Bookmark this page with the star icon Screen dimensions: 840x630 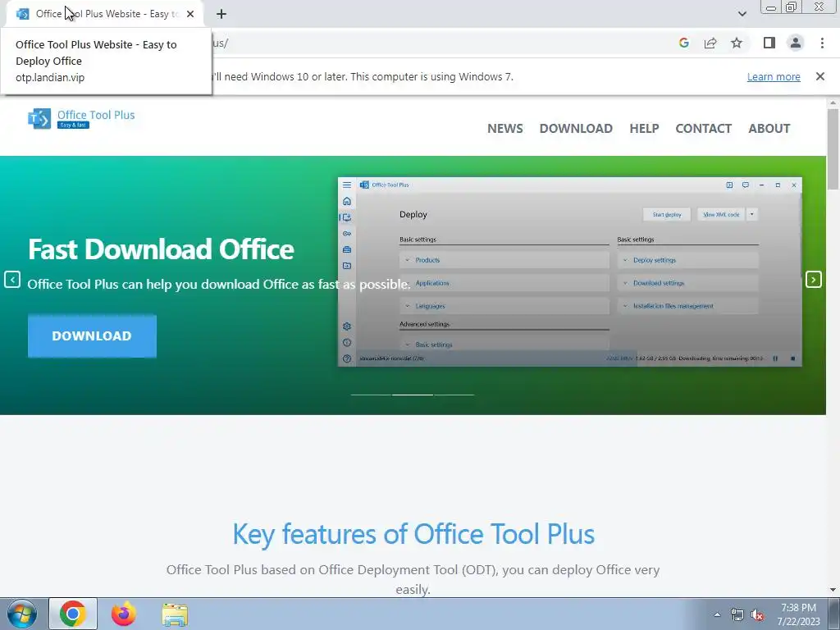click(737, 43)
